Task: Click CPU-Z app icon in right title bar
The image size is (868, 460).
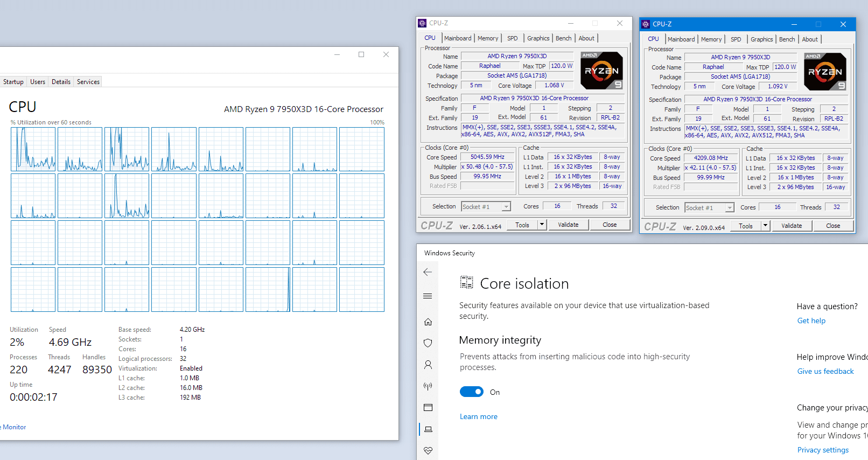Action: click(646, 24)
